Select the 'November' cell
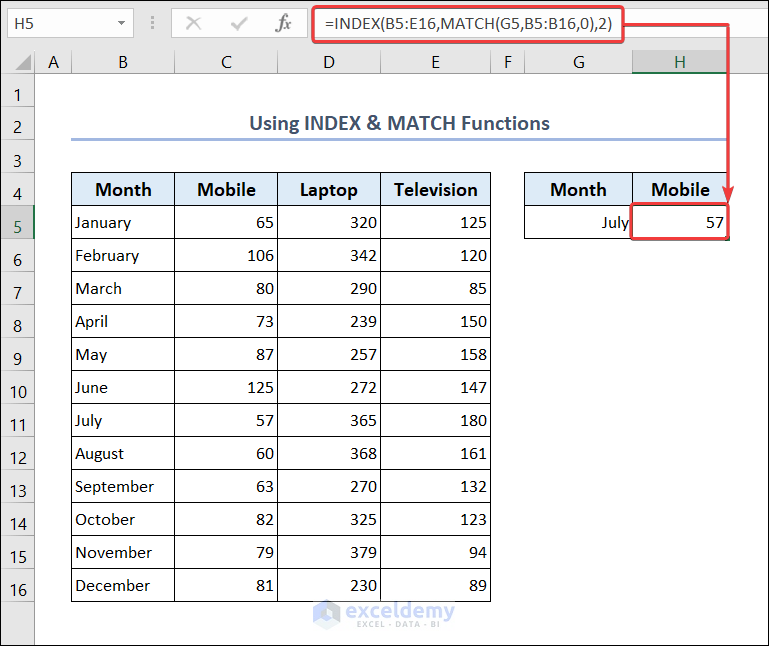 click(123, 552)
